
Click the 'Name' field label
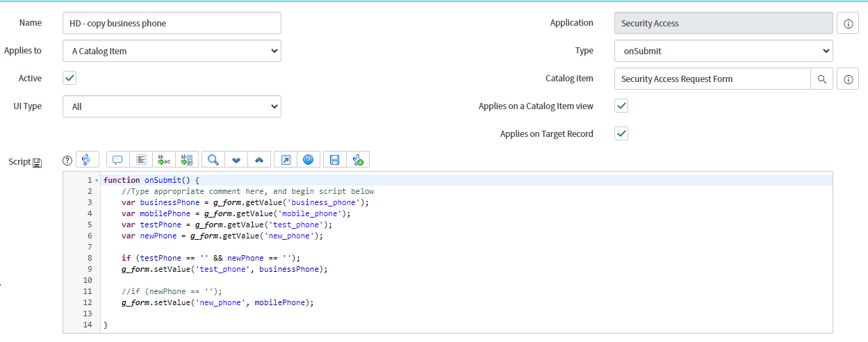coord(31,22)
